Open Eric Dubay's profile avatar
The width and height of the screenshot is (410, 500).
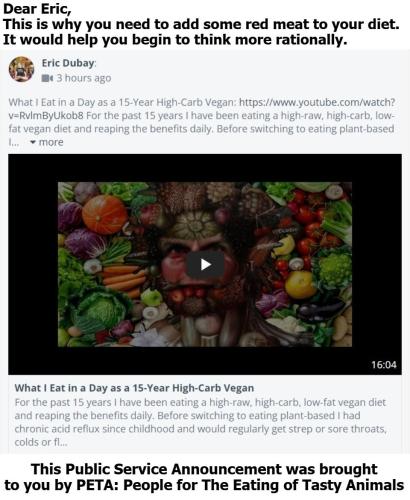21,69
